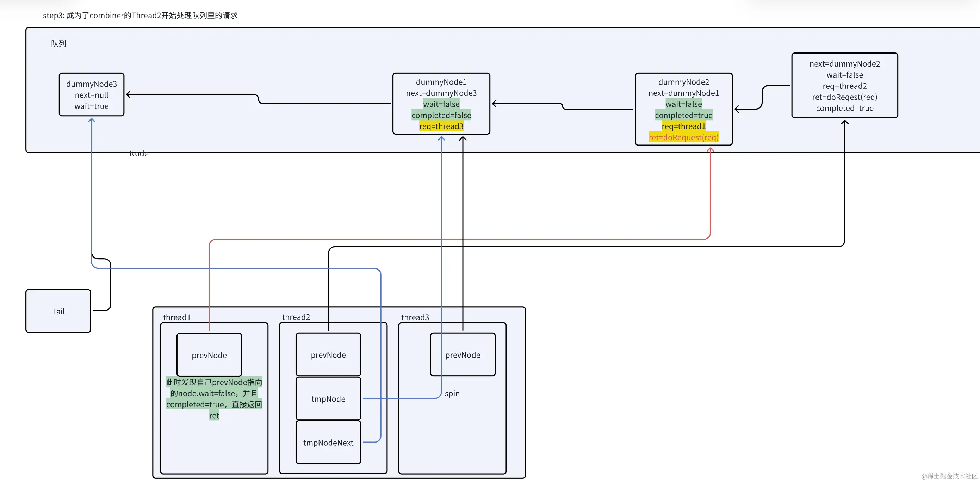Click the yellow req=thread3 highlight
The width and height of the screenshot is (980, 482).
[x=441, y=126]
